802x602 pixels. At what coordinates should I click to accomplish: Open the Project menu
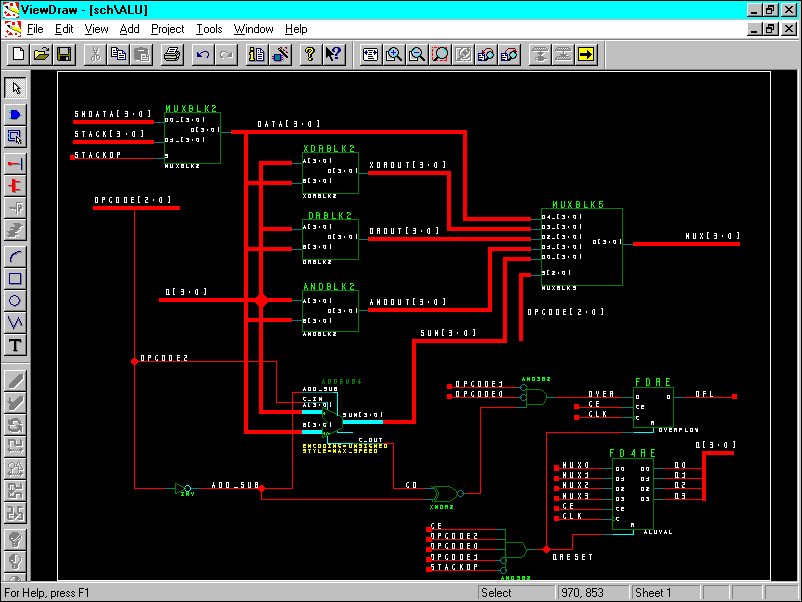coord(168,29)
